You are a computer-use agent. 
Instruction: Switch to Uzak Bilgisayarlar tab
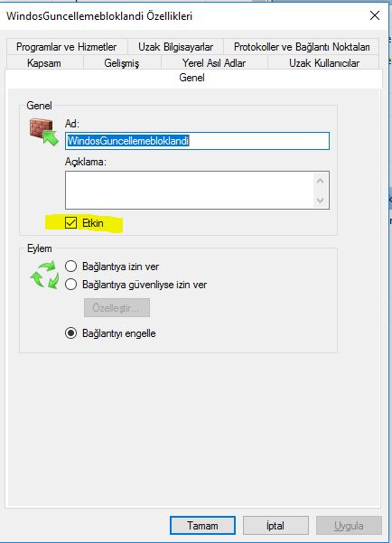point(175,47)
